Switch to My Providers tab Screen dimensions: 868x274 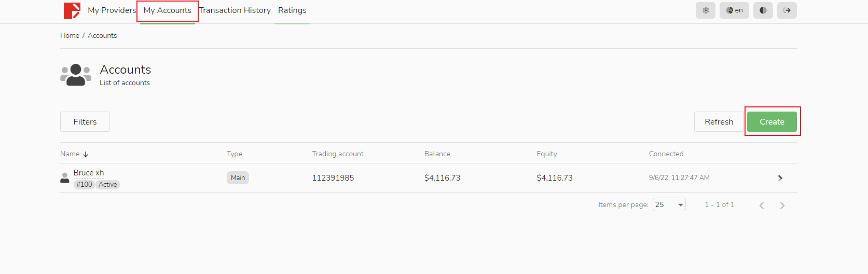click(x=112, y=10)
